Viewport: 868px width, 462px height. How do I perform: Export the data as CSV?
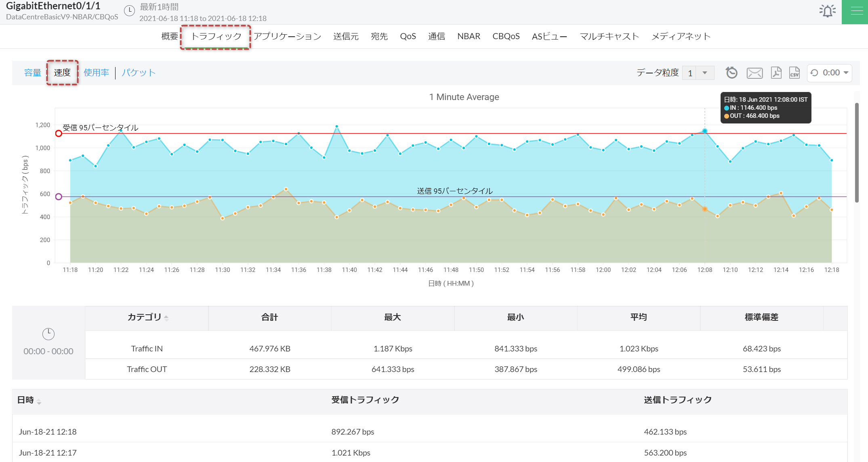coord(794,73)
